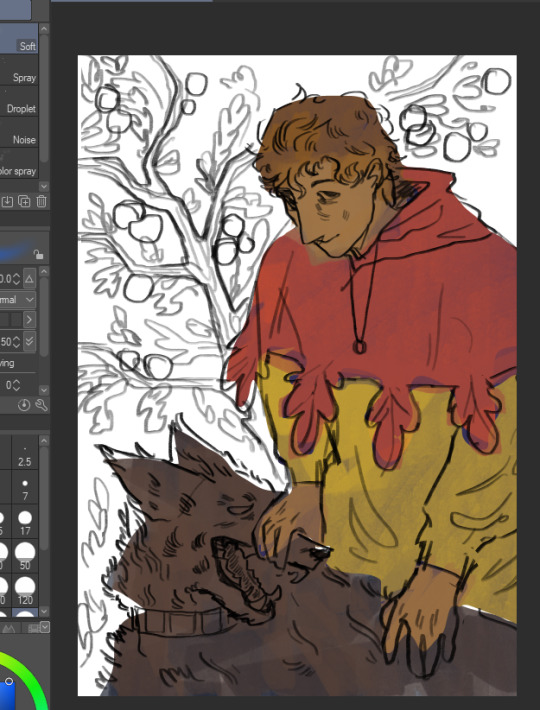
Task: Click the sub tool list scroll up arrow
Action: coord(44,29)
